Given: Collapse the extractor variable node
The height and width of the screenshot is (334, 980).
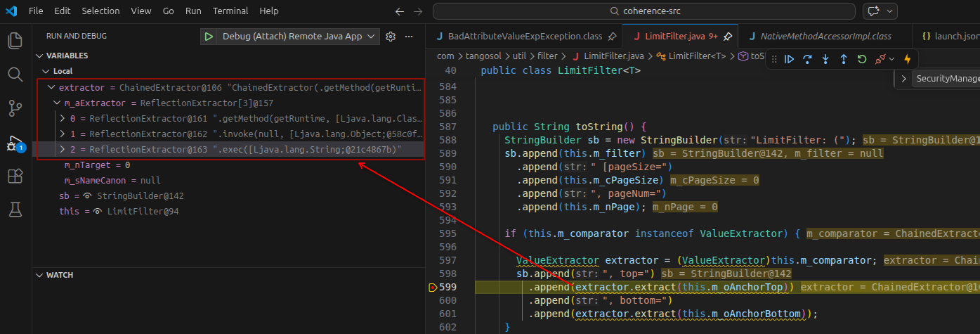Looking at the screenshot, I should click(51, 88).
